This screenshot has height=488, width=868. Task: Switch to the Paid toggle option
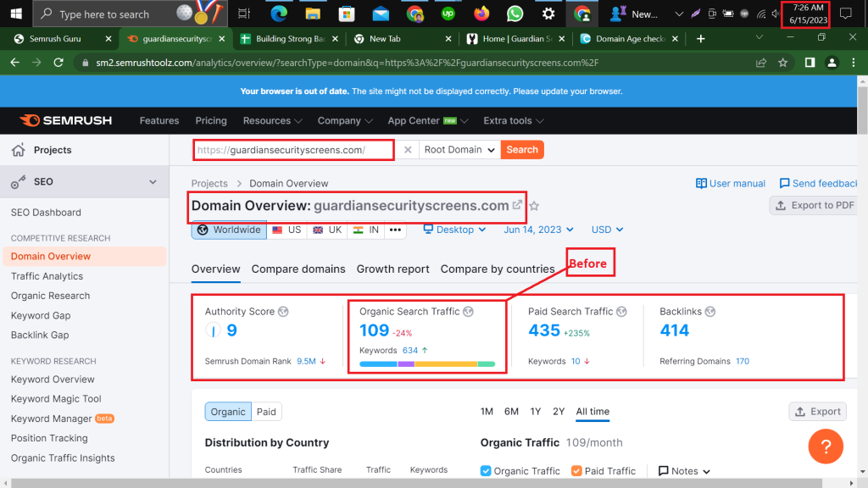(266, 412)
